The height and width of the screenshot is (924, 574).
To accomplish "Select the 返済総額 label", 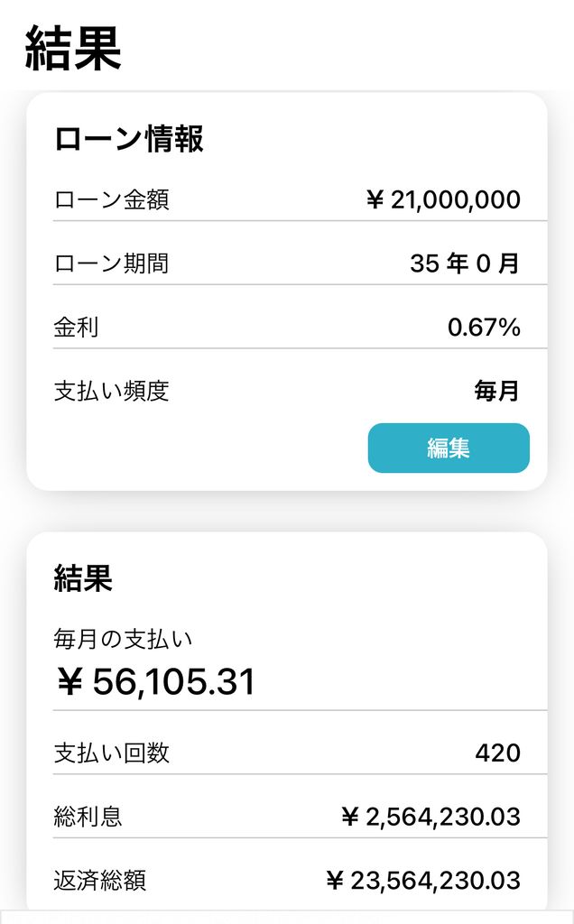I will [x=100, y=880].
